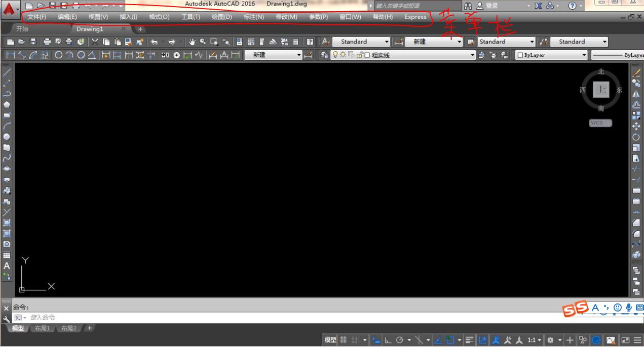Select the Line tool in the draw toolbar
Screen dimensions: 644x347
(7, 72)
